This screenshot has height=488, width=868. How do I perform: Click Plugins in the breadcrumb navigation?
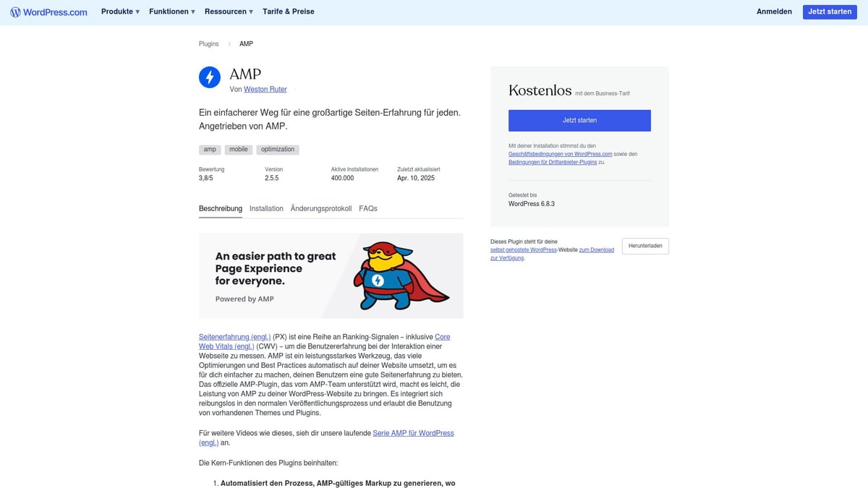tap(208, 43)
